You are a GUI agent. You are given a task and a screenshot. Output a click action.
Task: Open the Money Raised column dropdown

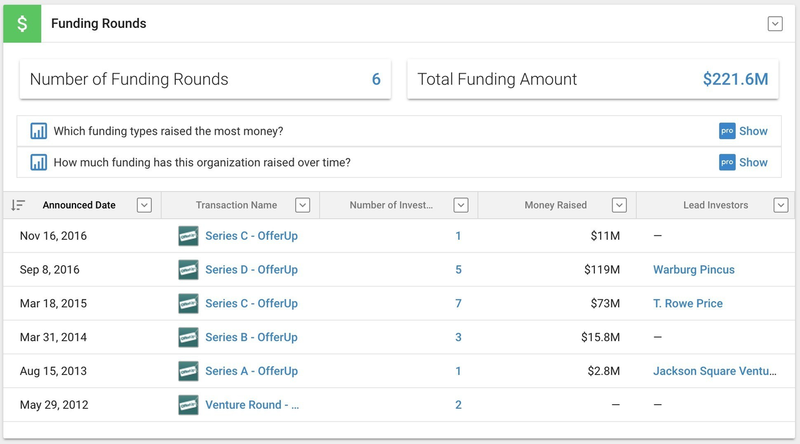619,205
